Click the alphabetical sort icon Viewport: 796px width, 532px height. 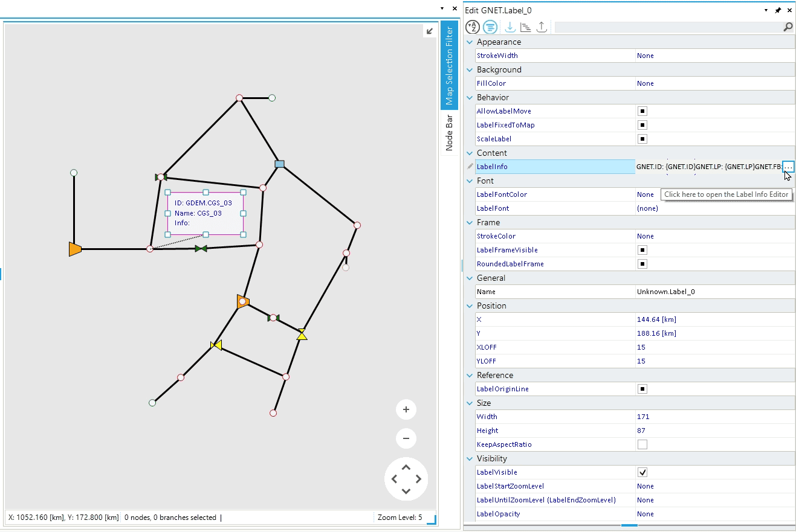point(473,27)
